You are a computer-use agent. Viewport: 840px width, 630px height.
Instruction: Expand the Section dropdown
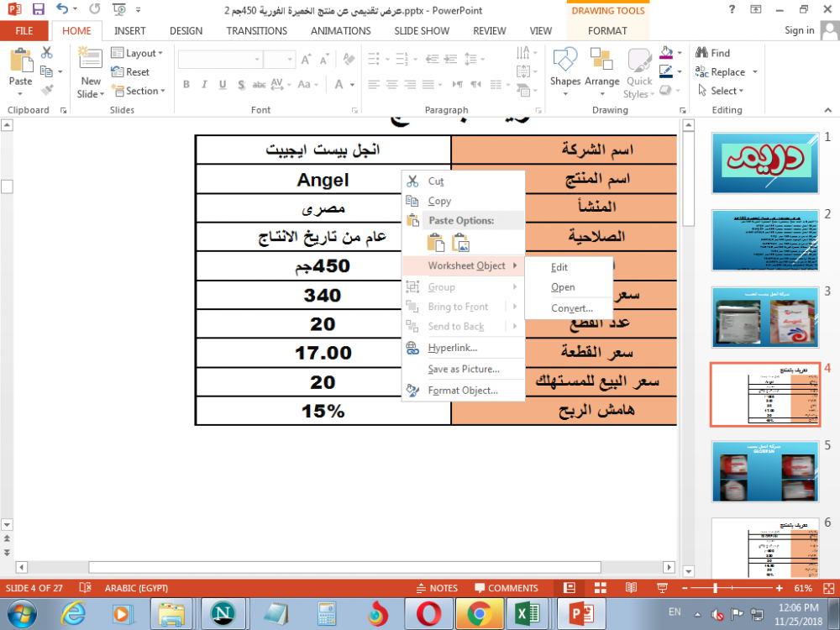(139, 91)
